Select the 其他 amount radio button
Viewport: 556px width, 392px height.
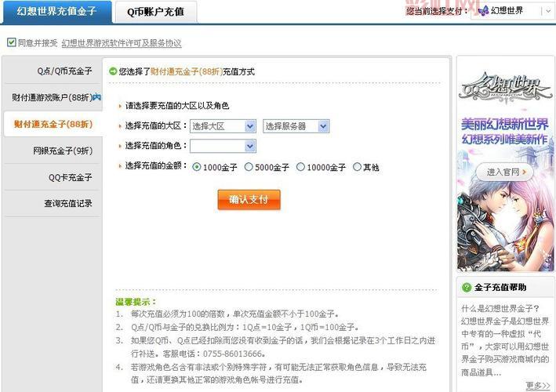pos(357,166)
